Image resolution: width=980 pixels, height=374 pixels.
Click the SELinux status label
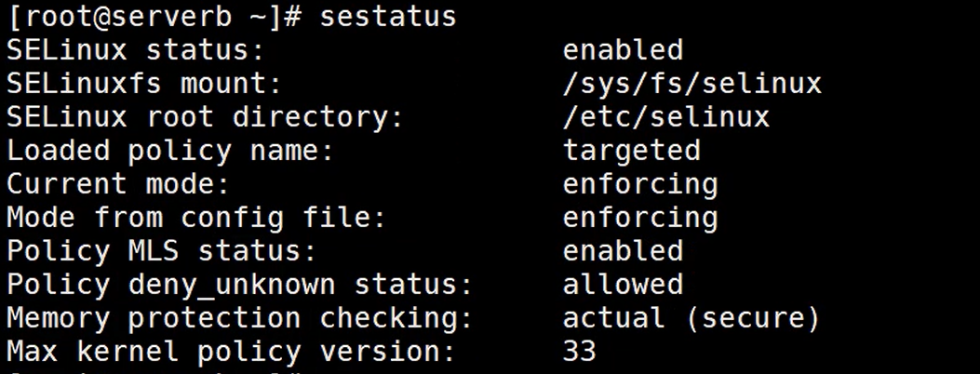tap(136, 50)
